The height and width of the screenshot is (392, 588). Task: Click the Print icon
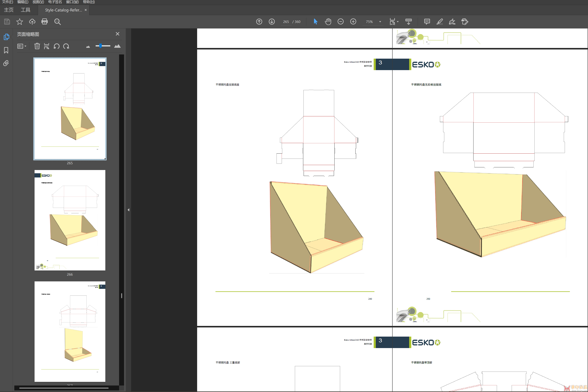(45, 22)
